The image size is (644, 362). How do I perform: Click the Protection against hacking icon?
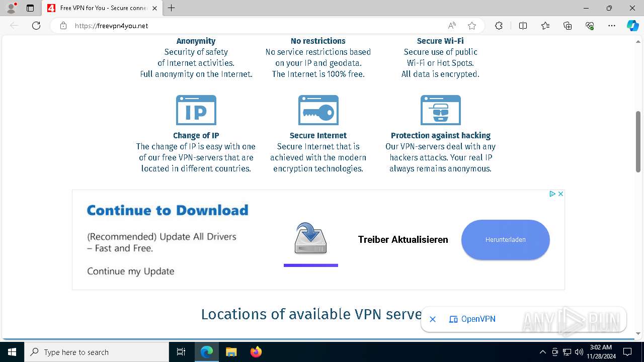(441, 110)
